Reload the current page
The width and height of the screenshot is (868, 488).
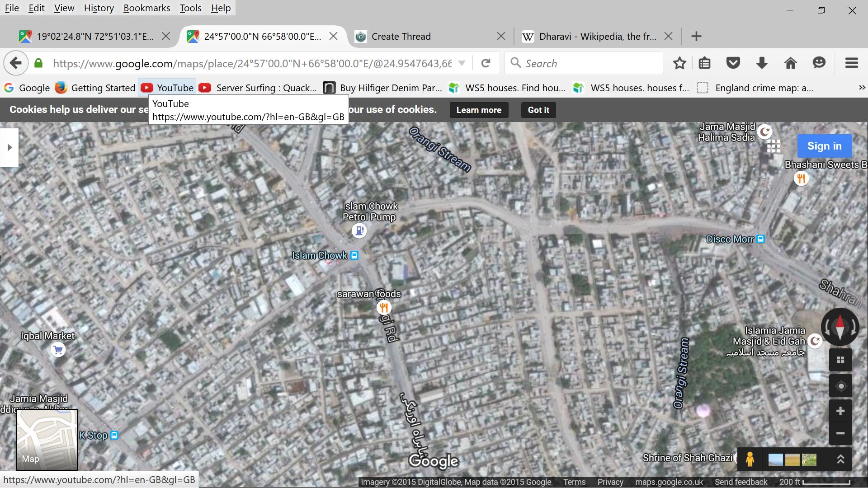click(x=486, y=63)
